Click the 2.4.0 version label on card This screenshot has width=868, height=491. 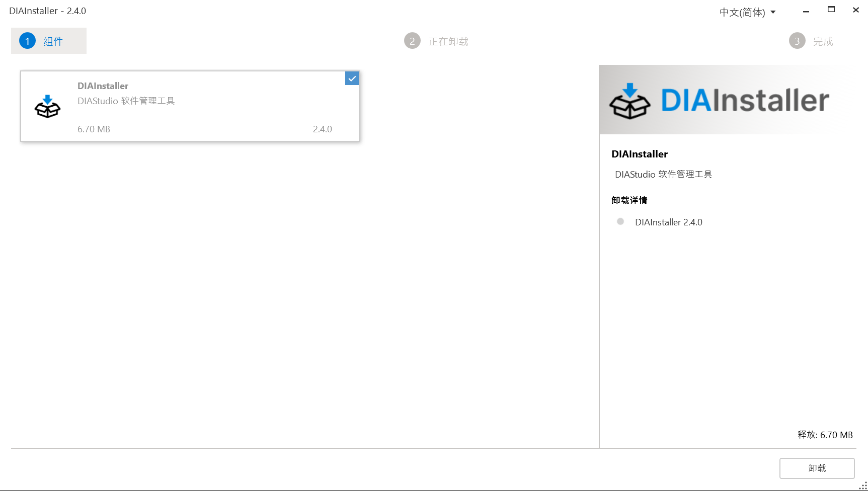(x=322, y=129)
